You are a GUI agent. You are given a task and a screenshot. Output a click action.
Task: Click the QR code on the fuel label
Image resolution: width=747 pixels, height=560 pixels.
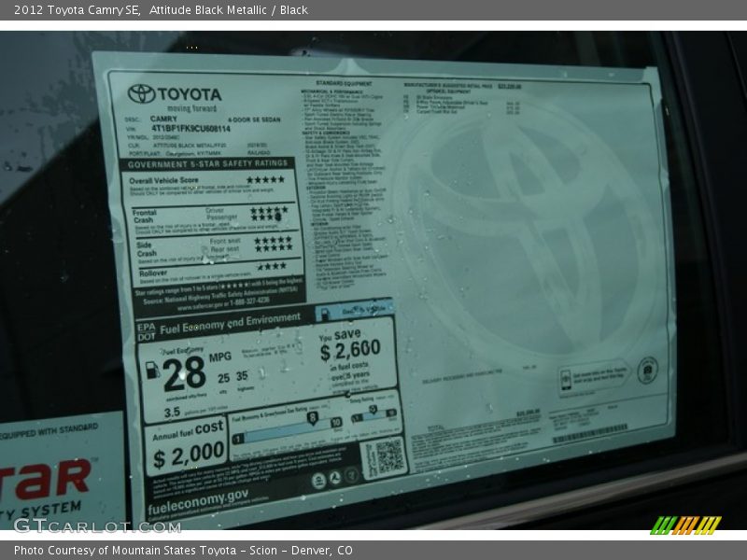[x=386, y=457]
